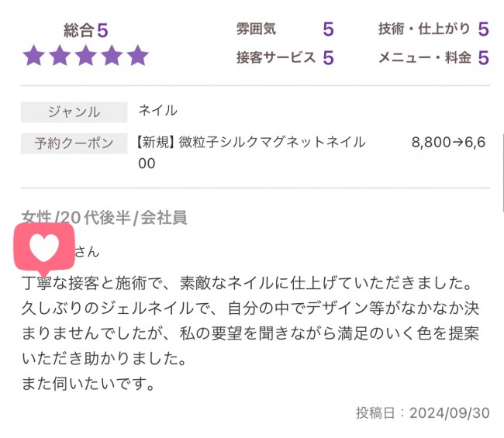
Task: Click the 接客サービス rating label
Action: tap(276, 57)
